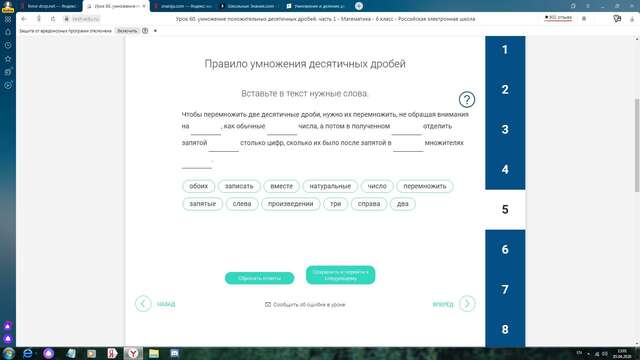Choose the word chip 'справа'
Image resolution: width=640 pixels, height=360 pixels.
coord(369,204)
